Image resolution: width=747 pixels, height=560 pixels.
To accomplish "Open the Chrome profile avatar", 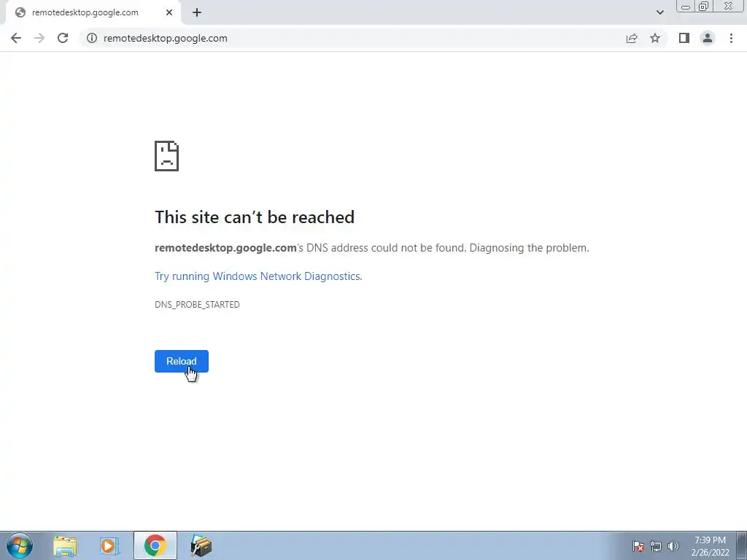I will [x=708, y=38].
